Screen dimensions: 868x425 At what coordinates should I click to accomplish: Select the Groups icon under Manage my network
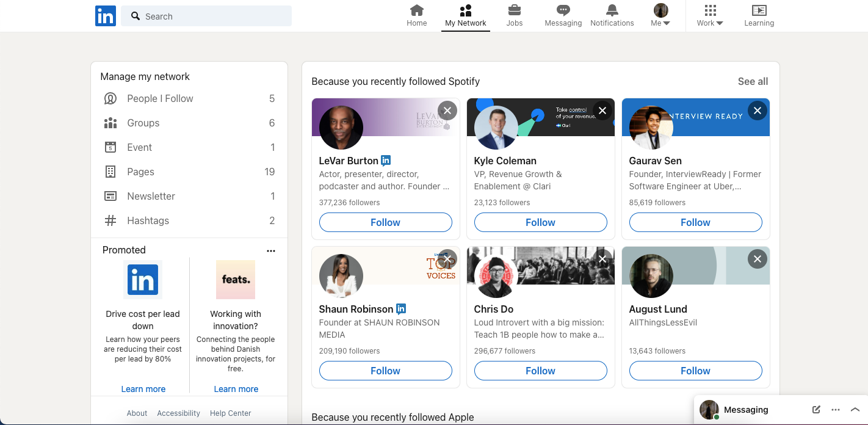tap(110, 123)
